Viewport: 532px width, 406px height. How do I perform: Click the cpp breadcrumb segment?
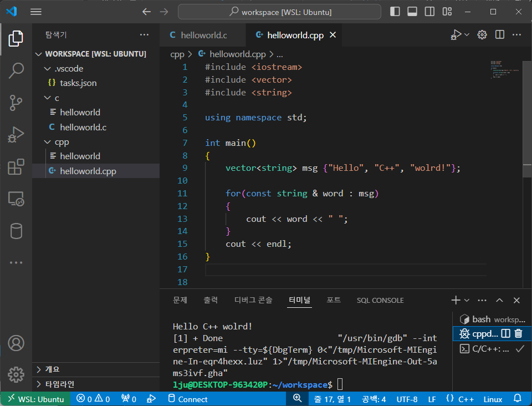tap(177, 54)
